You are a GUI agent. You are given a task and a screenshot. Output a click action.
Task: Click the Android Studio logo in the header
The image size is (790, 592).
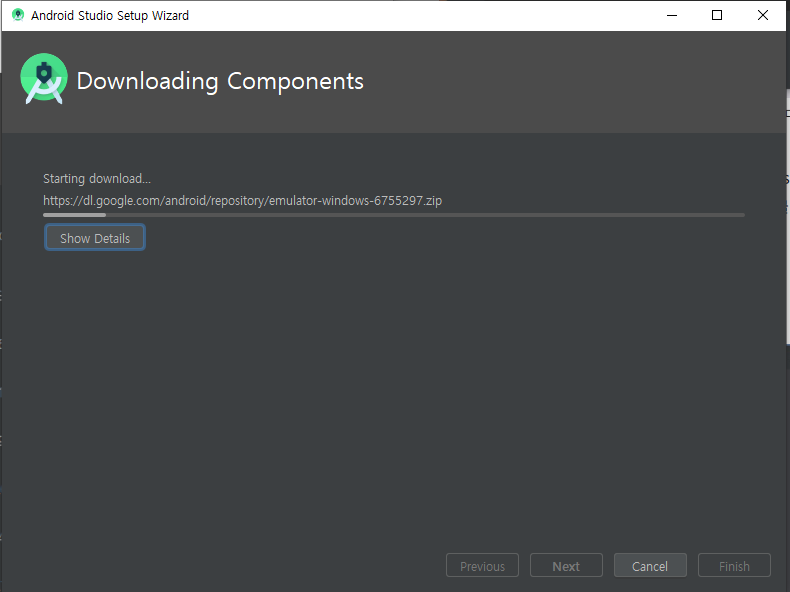[44, 79]
